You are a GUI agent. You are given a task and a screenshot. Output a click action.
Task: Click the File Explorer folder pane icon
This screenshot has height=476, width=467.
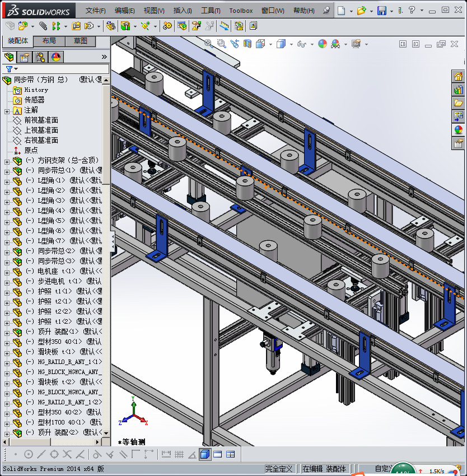point(458,103)
